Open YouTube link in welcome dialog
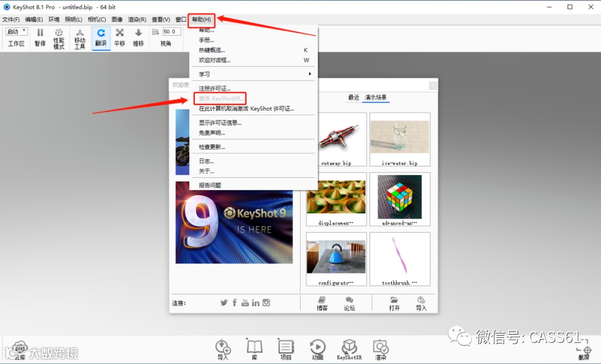 245,303
